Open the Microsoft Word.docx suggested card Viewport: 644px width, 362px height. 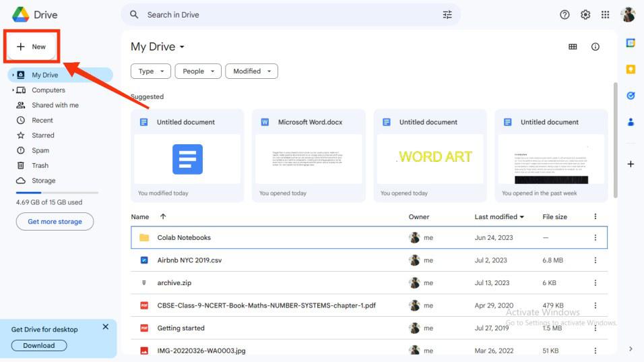coord(309,156)
